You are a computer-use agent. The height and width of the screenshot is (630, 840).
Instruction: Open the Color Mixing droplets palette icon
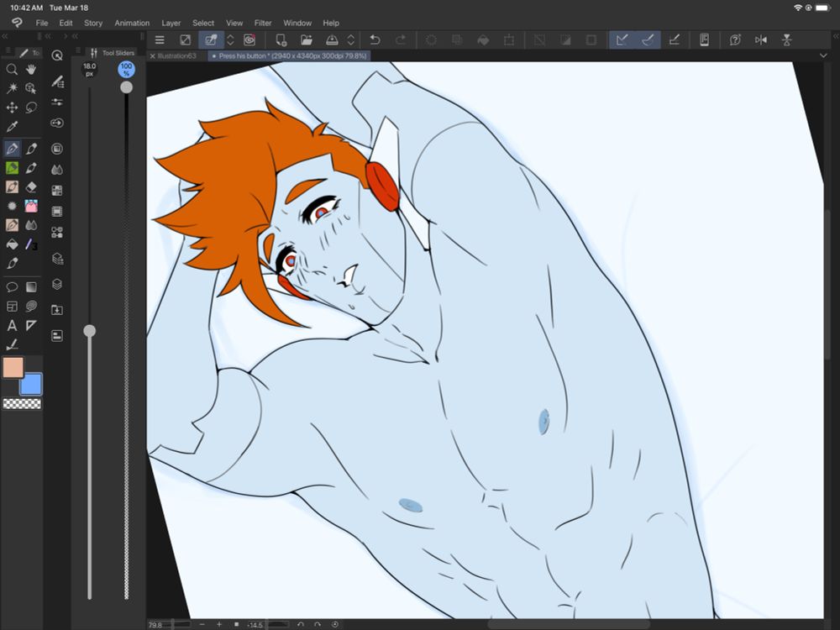point(57,170)
